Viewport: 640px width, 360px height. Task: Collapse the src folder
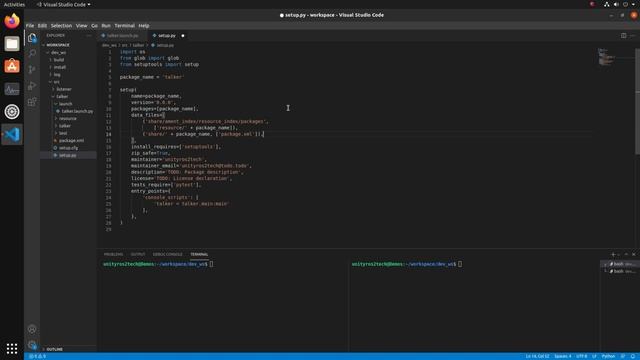(56, 82)
